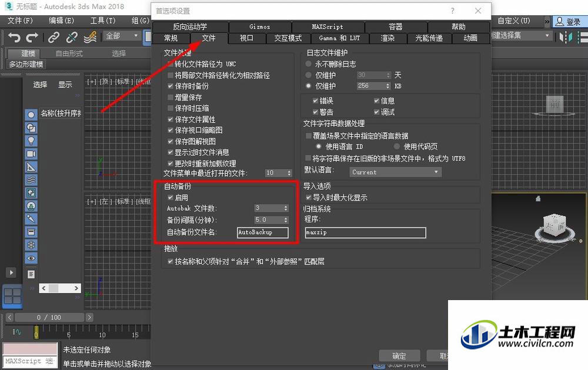
Task: Click the 多边形建模 ribbon panel button
Action: coord(26,65)
